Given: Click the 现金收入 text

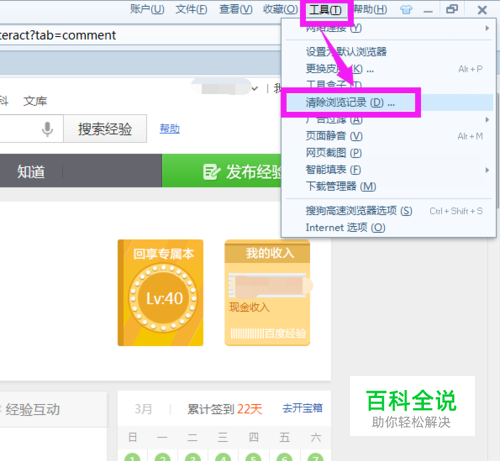Looking at the screenshot, I should (x=249, y=307).
